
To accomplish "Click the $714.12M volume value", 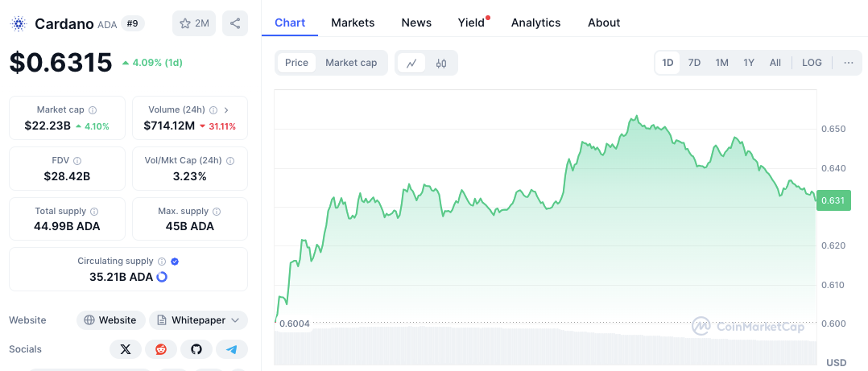I will click(x=169, y=126).
